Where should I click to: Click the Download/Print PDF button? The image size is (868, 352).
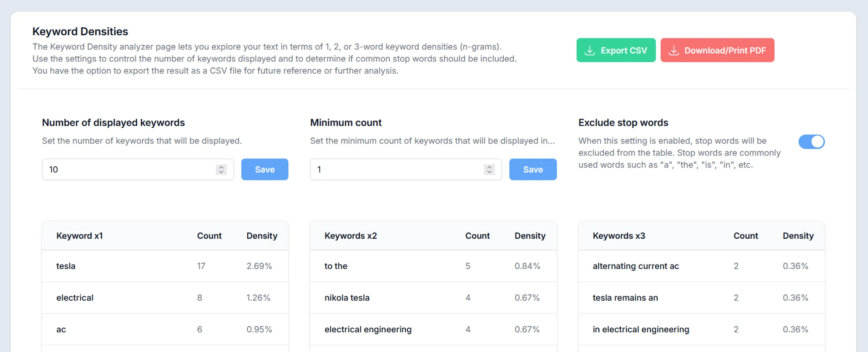pyautogui.click(x=717, y=50)
